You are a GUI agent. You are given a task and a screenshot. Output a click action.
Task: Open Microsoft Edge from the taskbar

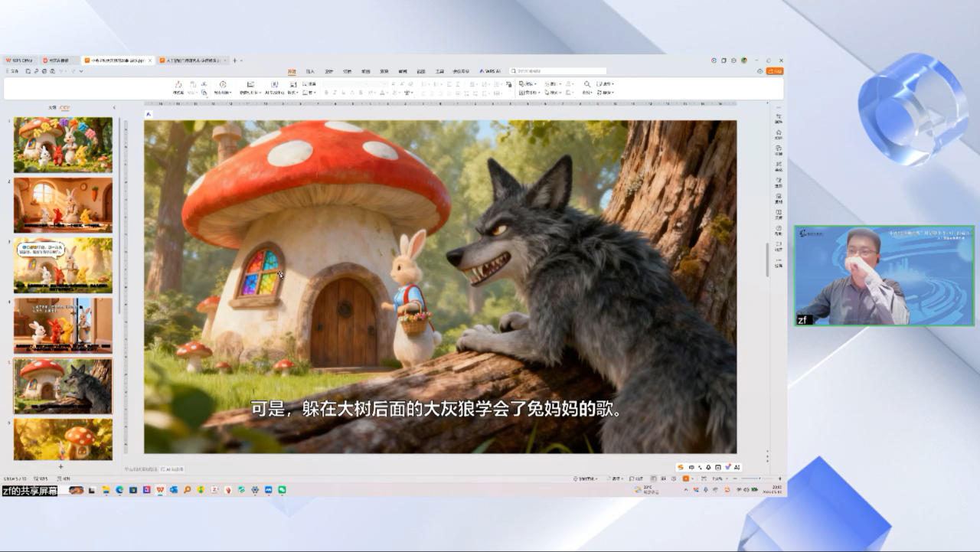pos(119,490)
